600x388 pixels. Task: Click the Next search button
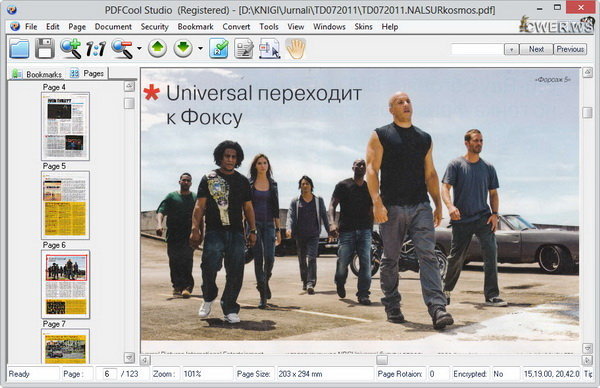pos(536,49)
